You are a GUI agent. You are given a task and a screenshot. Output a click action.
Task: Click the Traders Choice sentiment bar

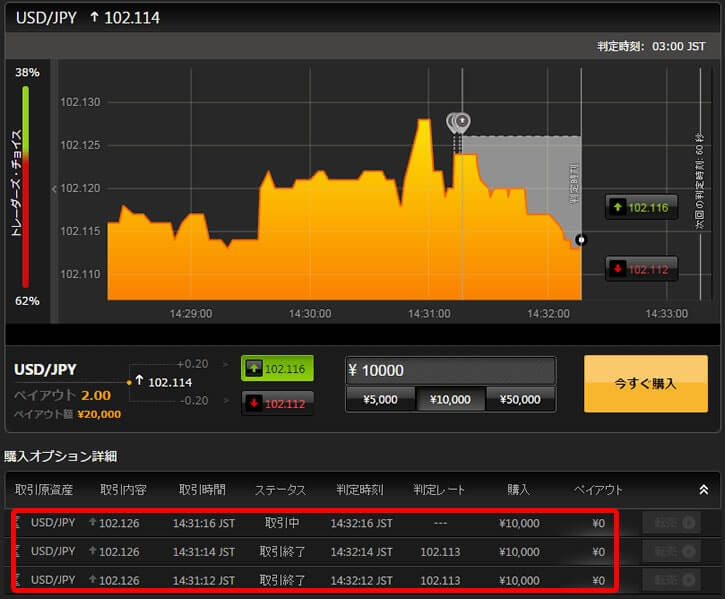[25, 186]
